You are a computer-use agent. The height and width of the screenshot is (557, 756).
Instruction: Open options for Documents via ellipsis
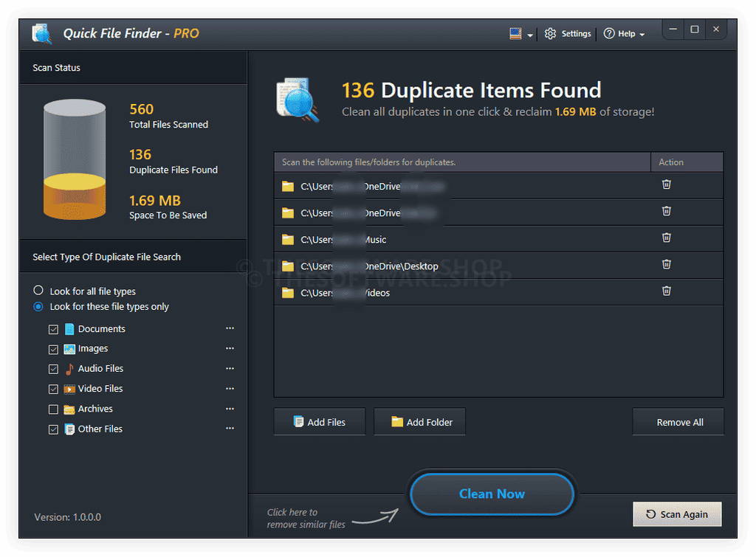(229, 328)
